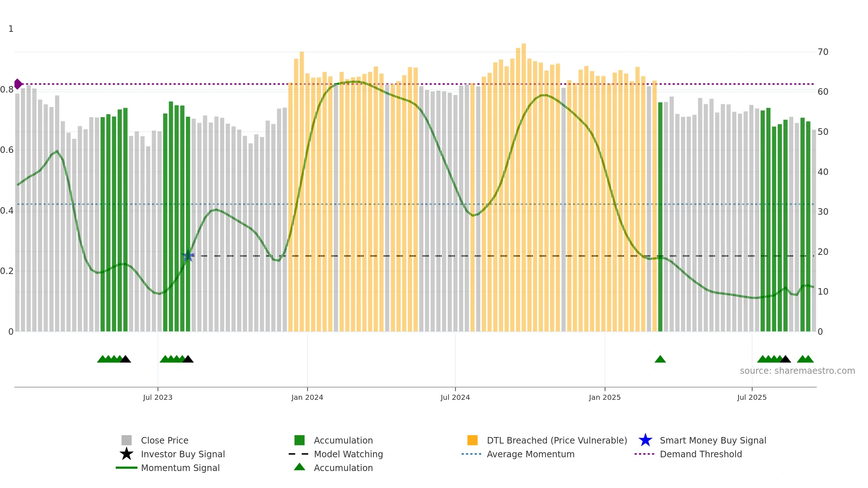This screenshot has height=488, width=868.
Task: Click the green Accumulation triangle legend icon
Action: [299, 467]
